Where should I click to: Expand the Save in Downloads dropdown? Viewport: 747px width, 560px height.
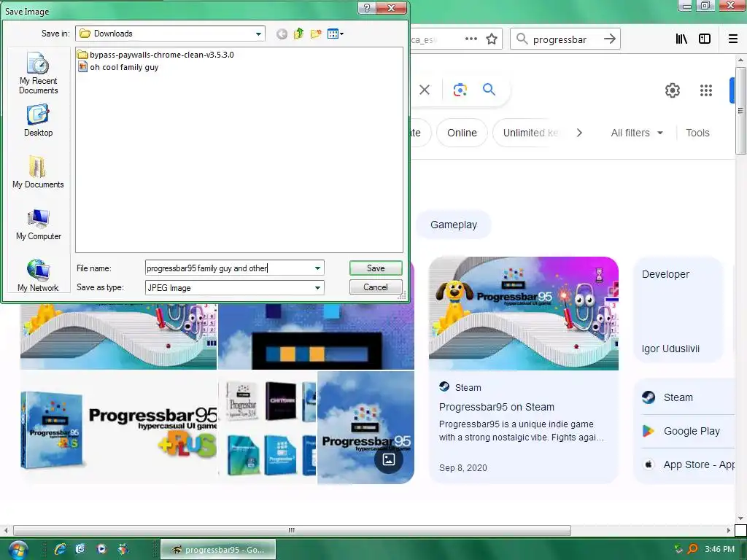coord(258,34)
